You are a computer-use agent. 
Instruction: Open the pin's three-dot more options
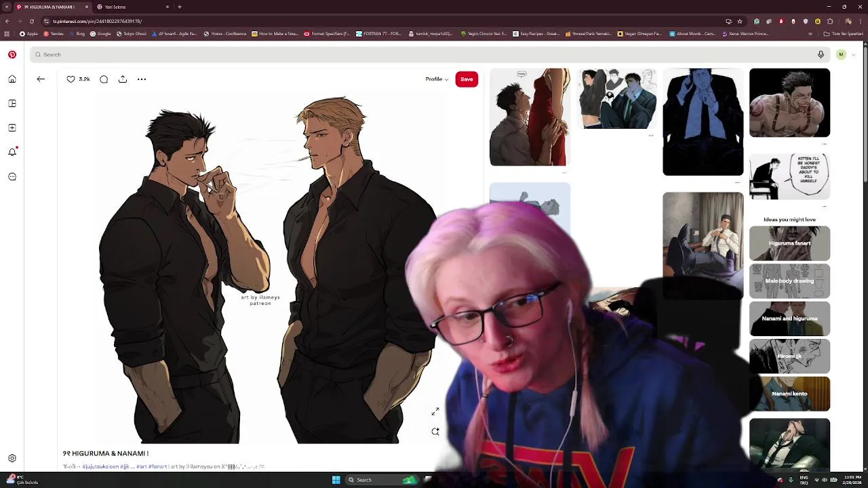click(x=142, y=79)
